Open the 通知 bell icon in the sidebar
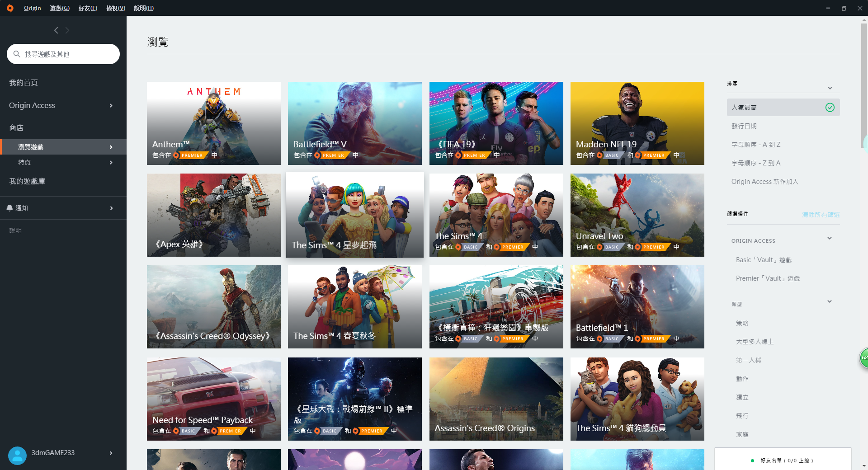This screenshot has width=868, height=470. click(x=10, y=208)
